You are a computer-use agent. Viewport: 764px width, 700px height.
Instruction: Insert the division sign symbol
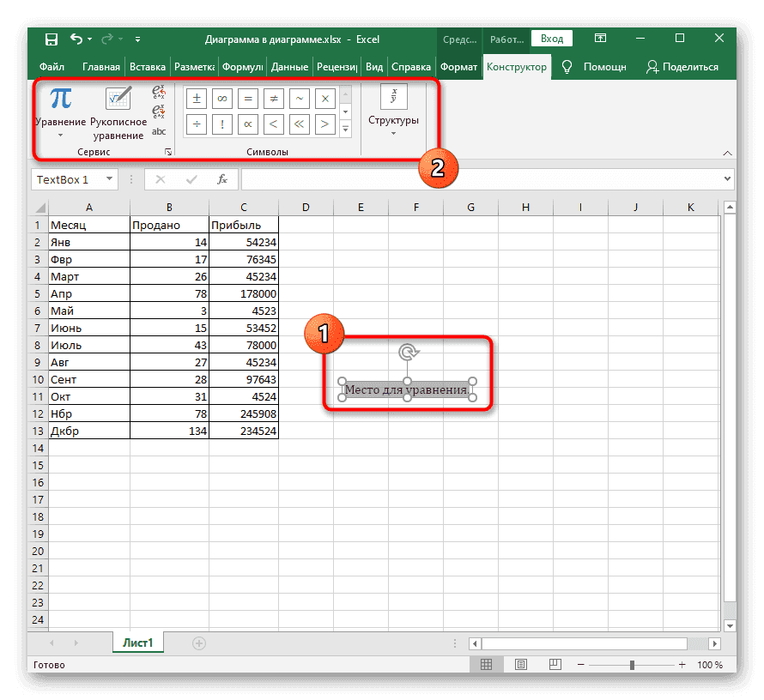[197, 124]
